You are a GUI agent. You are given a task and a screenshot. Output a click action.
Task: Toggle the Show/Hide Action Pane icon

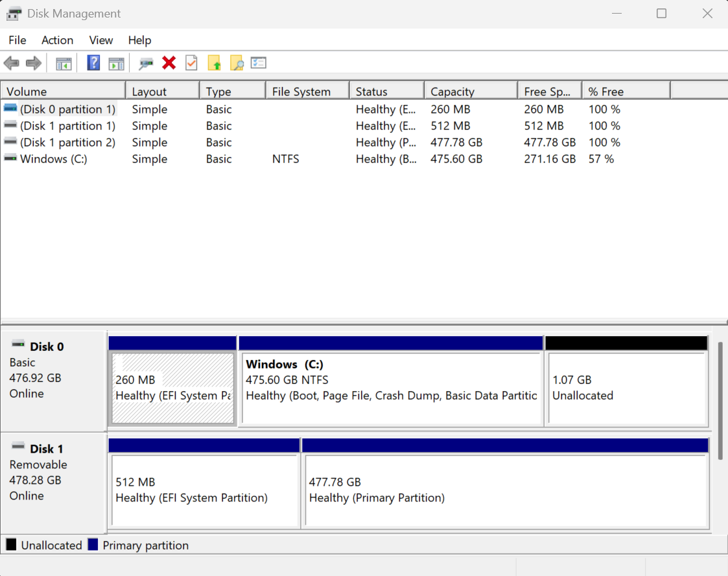coord(116,63)
